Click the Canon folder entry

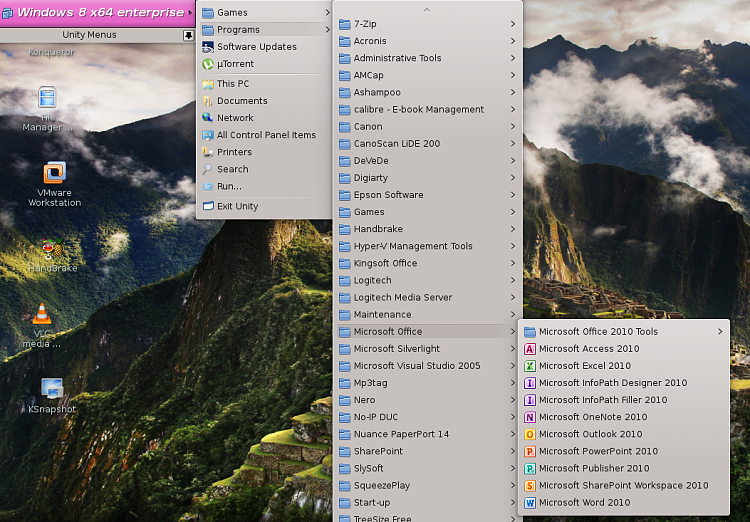427,127
